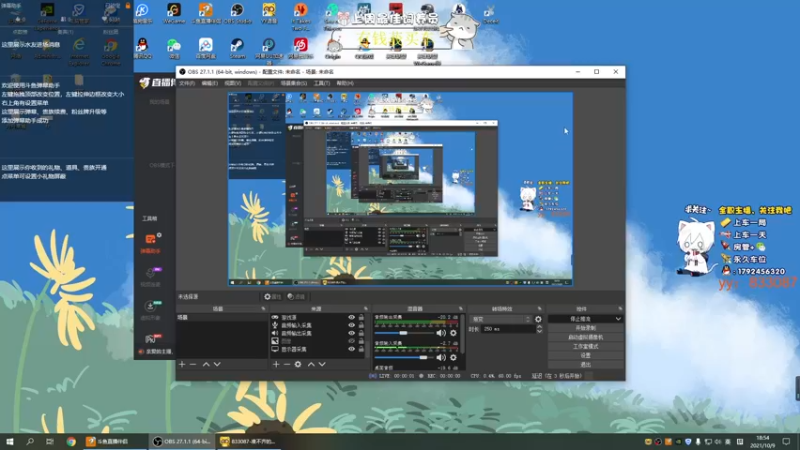
Task: Open the 工具(T) menu
Action: point(321,83)
